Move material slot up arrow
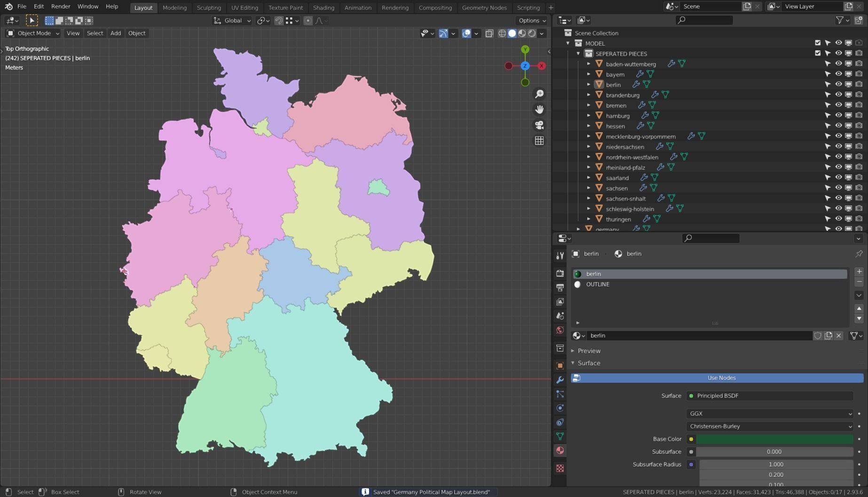868x497 pixels. [859, 309]
